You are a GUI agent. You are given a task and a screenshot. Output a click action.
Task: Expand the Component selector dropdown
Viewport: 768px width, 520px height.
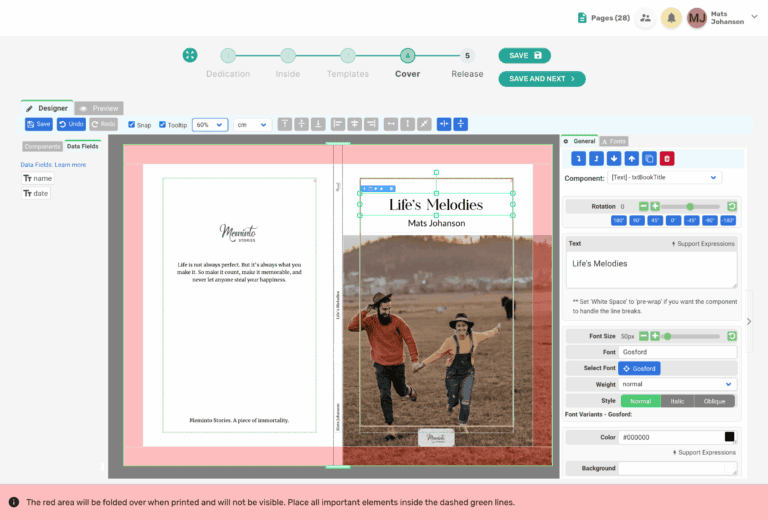(x=664, y=177)
